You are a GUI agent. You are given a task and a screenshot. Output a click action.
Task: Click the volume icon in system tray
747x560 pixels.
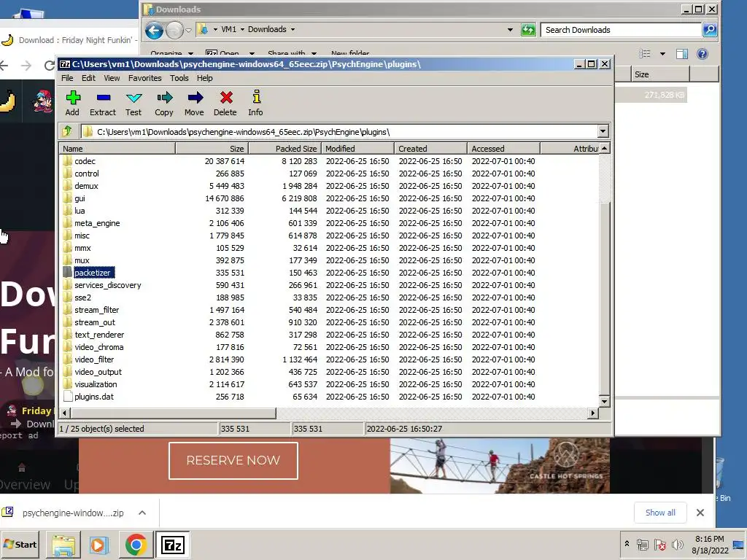677,544
